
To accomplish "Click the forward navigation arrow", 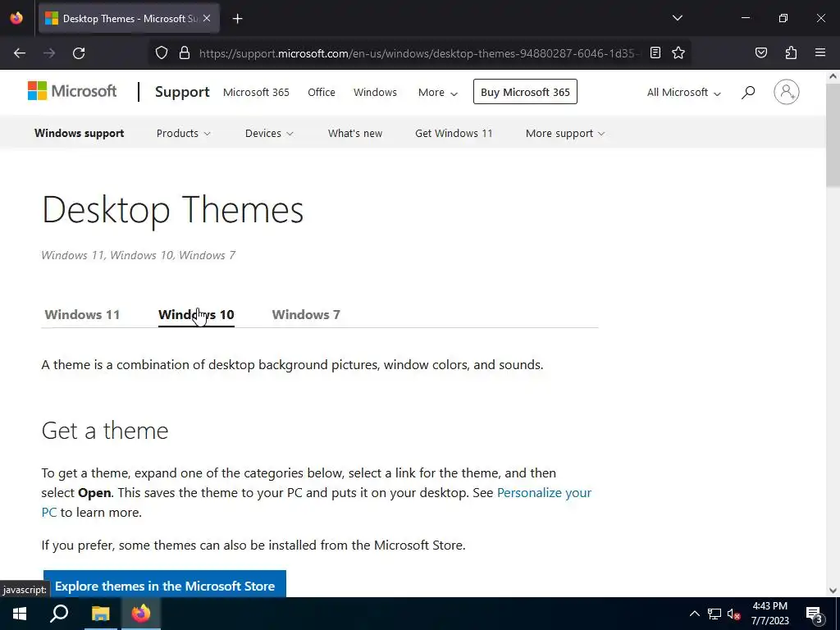I will (x=49, y=53).
